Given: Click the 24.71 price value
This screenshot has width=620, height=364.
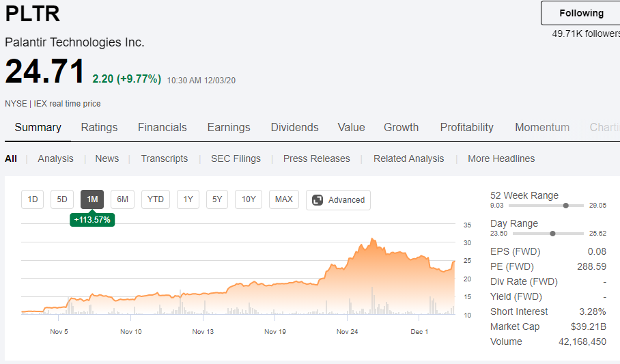Looking at the screenshot, I should (44, 71).
